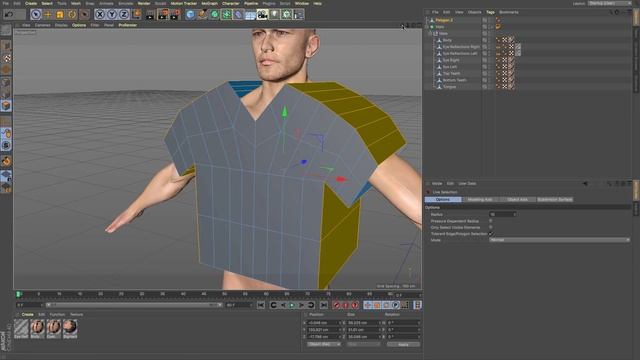Click the coordinate system cube icon
Screen dimensions: 640x360
137,15
